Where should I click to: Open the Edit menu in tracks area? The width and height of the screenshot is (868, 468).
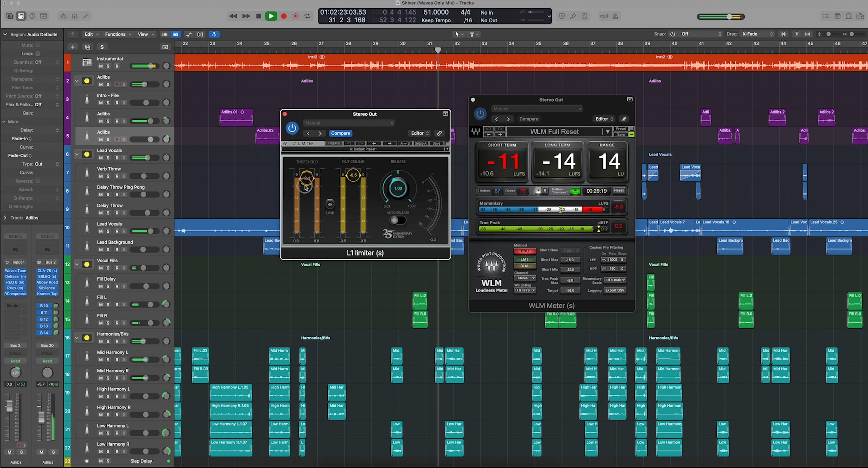tap(92, 34)
